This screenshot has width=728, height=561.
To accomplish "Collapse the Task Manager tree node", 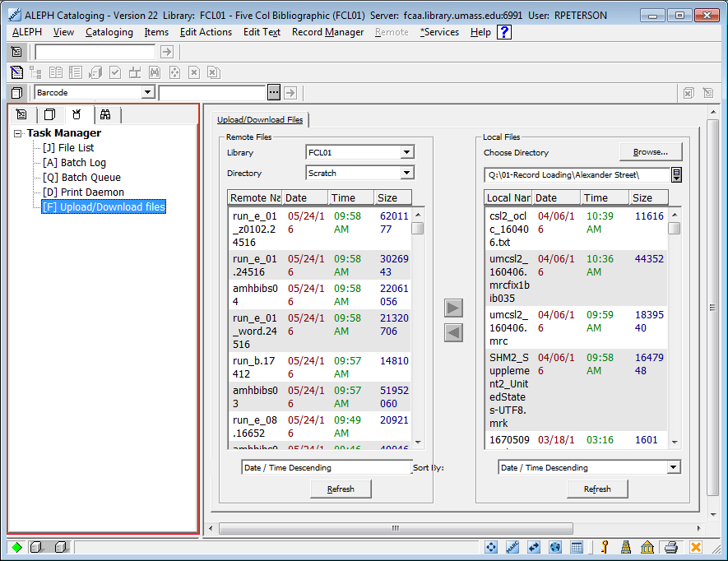I will (18, 133).
